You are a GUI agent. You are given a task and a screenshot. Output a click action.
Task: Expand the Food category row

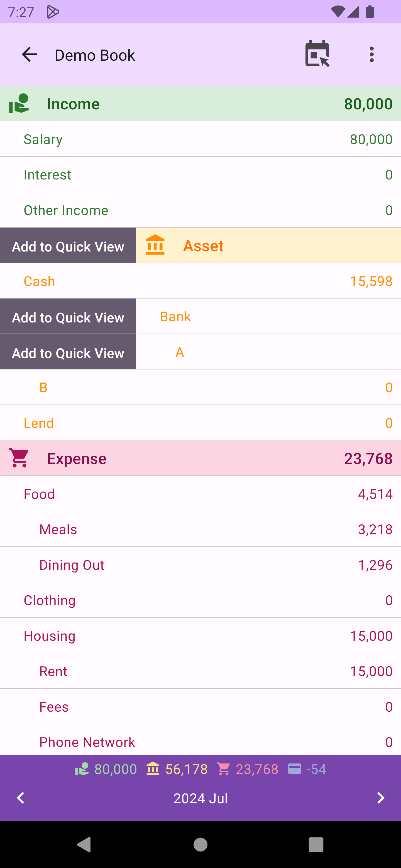click(x=200, y=494)
